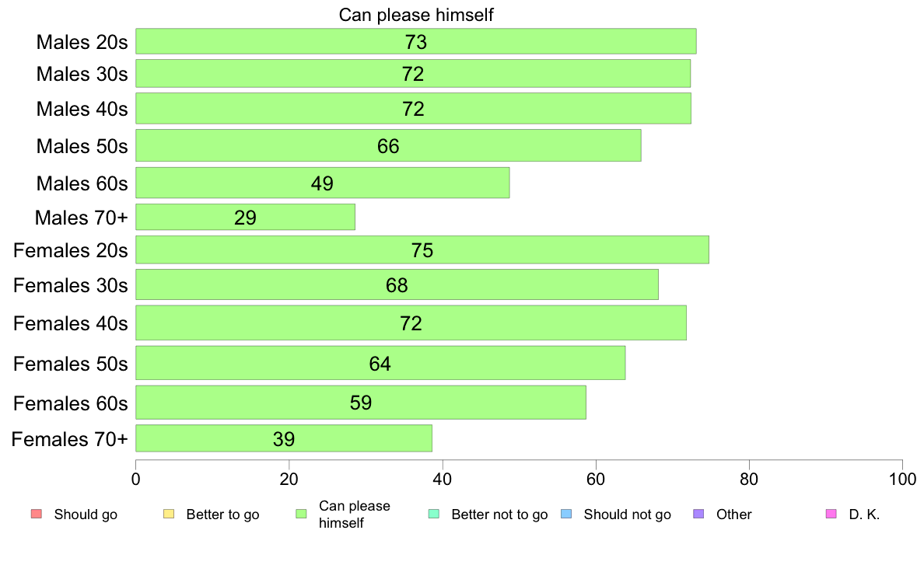Click the 100 tick on the x-axis
The width and height of the screenshot is (924, 572).
tap(902, 479)
